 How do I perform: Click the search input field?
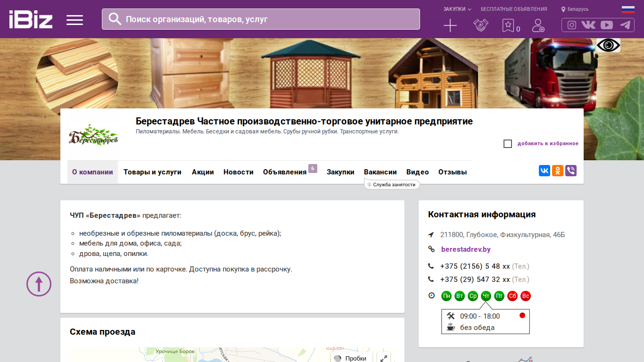(261, 19)
